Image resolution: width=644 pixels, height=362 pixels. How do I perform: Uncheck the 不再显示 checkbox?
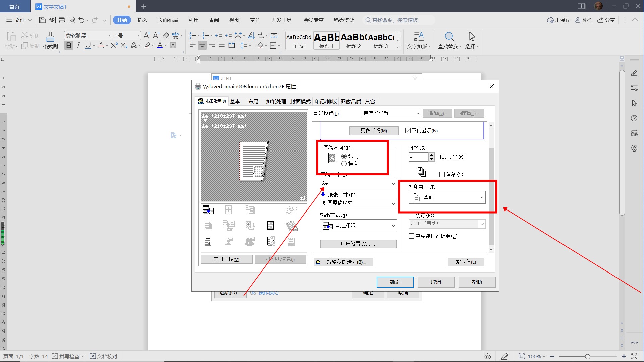[408, 131]
